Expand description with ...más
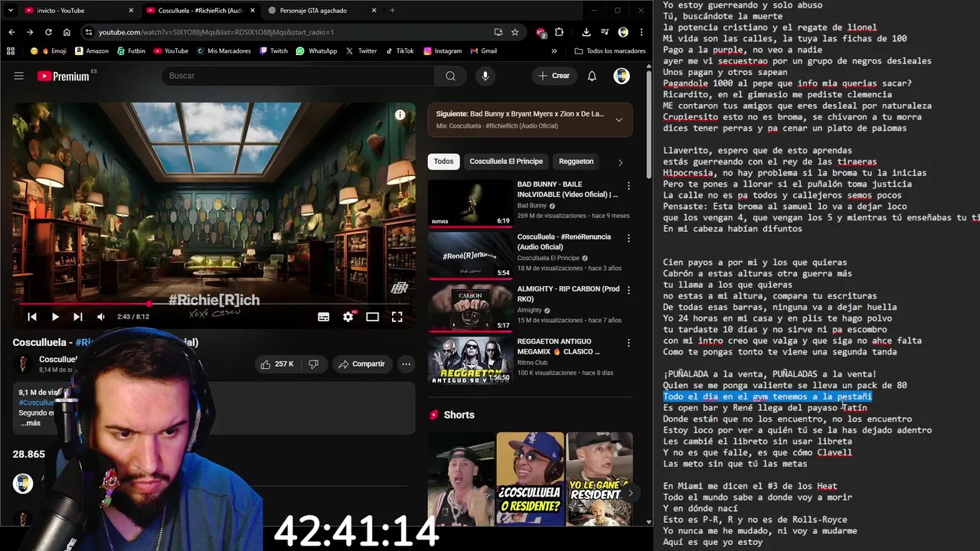The height and width of the screenshot is (551, 980). (30, 423)
